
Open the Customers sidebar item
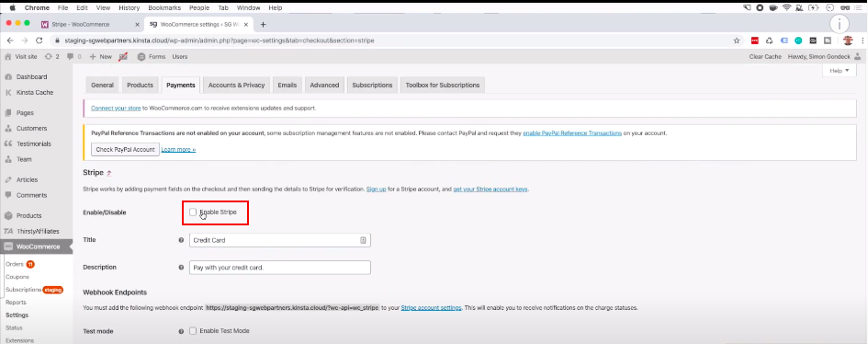[x=31, y=128]
